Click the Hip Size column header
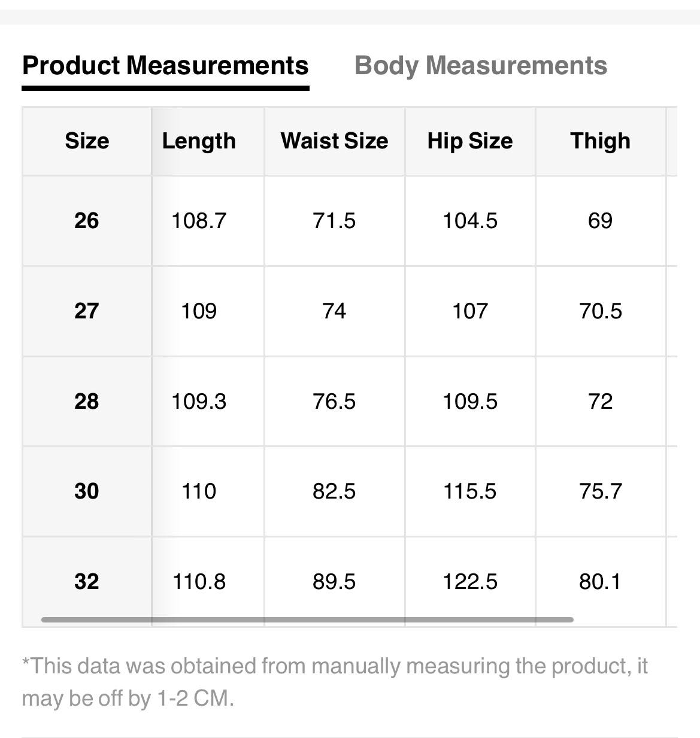Screen dimensions: 700x738 (470, 141)
